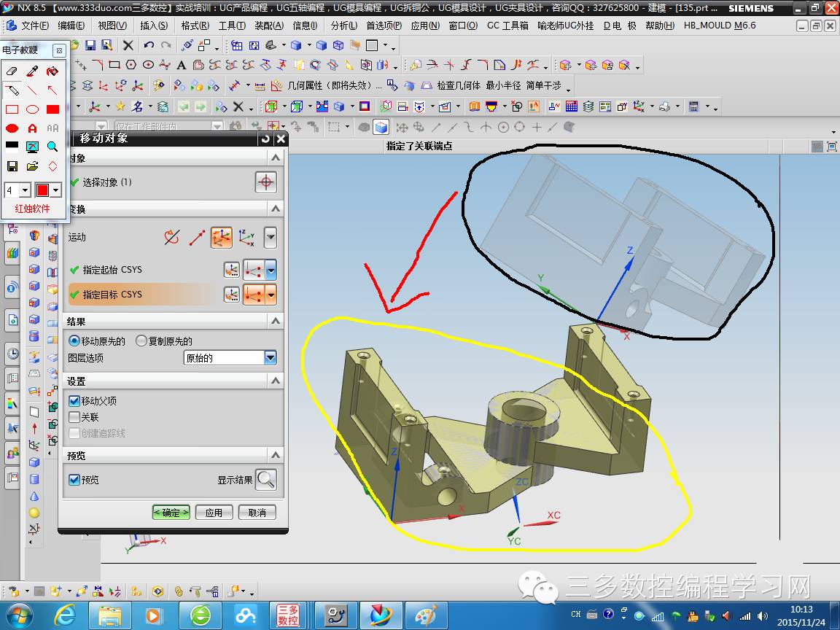Choose the CSYS to CSYS motion icon

(221, 237)
